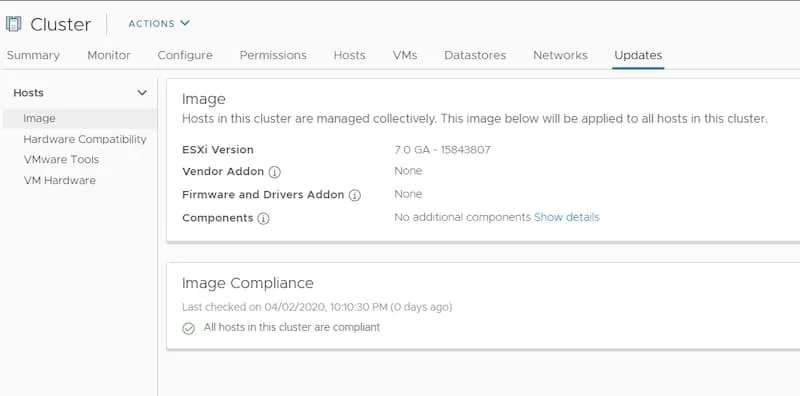
Task: Click the Cluster object icon
Action: click(13, 24)
